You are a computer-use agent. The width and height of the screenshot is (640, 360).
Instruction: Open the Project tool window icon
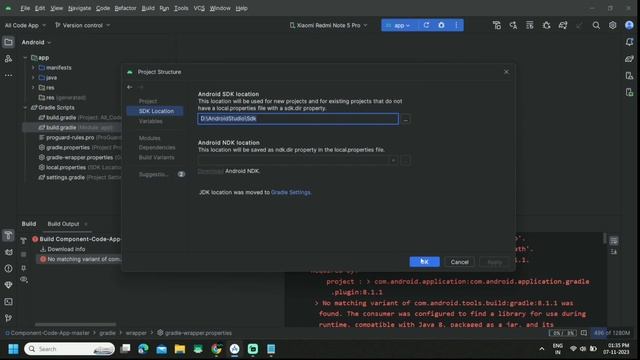8,42
